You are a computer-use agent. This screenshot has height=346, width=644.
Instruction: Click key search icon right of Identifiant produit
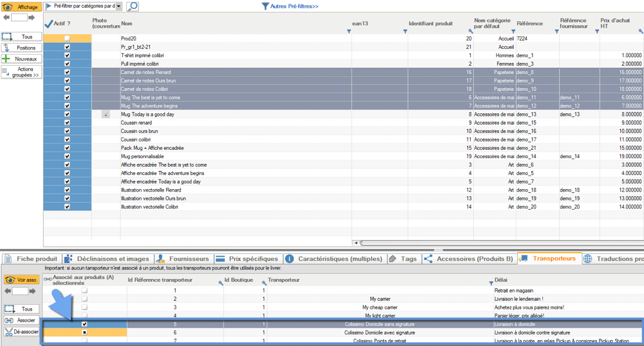pos(471,31)
